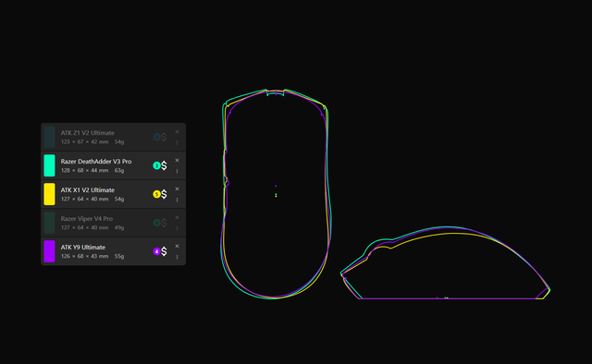Screen dimensions: 592x364
Task: Click the '123 × 67 × 42 mm' dimensions text
Action: [x=84, y=142]
